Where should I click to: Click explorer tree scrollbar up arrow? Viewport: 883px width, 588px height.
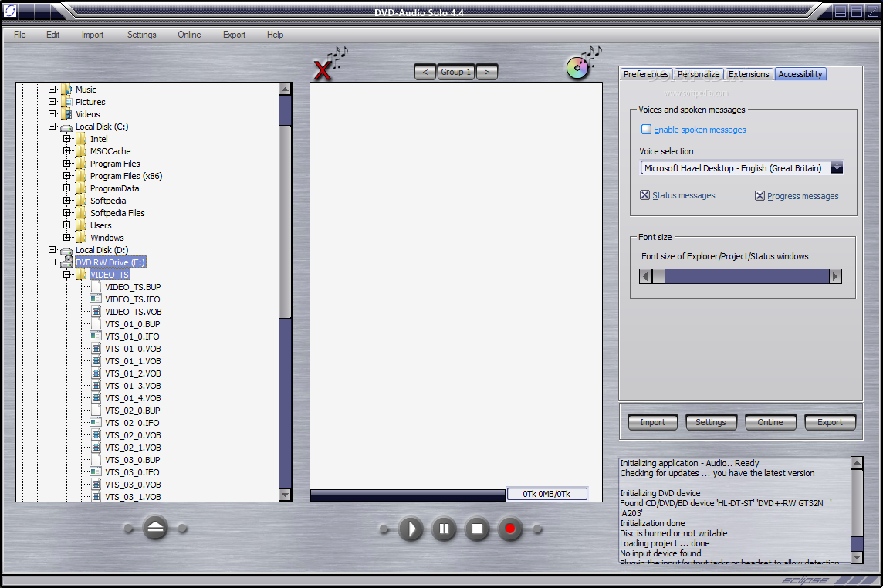[x=285, y=89]
